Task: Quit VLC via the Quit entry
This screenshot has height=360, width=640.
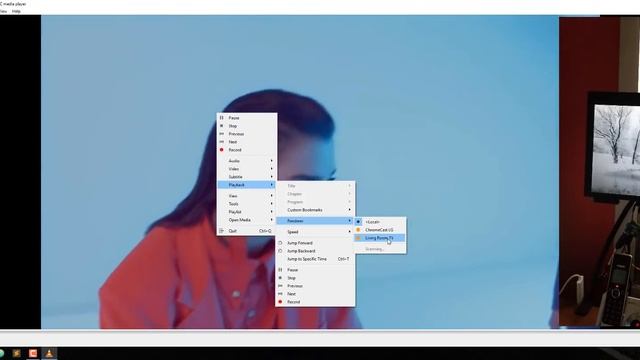Action: coord(247,231)
